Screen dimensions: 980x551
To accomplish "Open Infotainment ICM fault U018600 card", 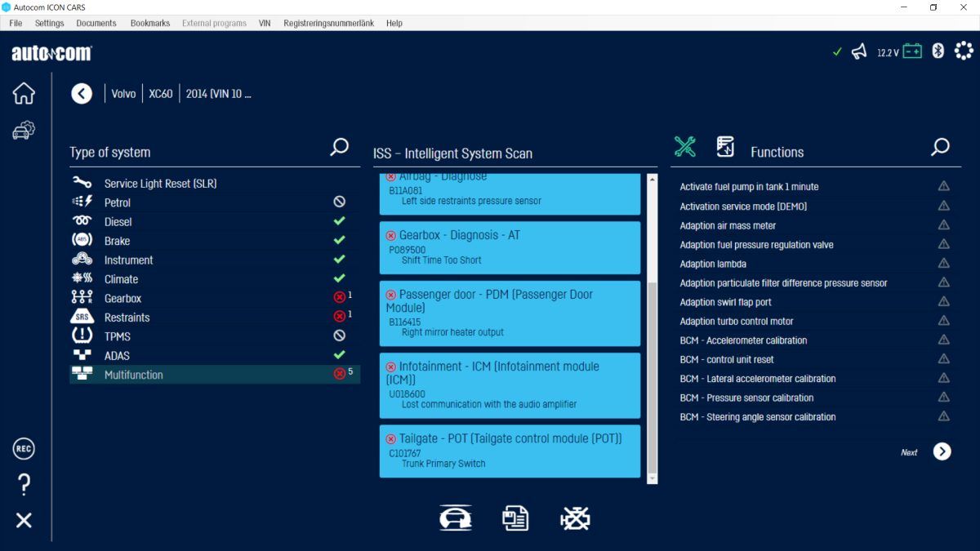I will pyautogui.click(x=510, y=385).
